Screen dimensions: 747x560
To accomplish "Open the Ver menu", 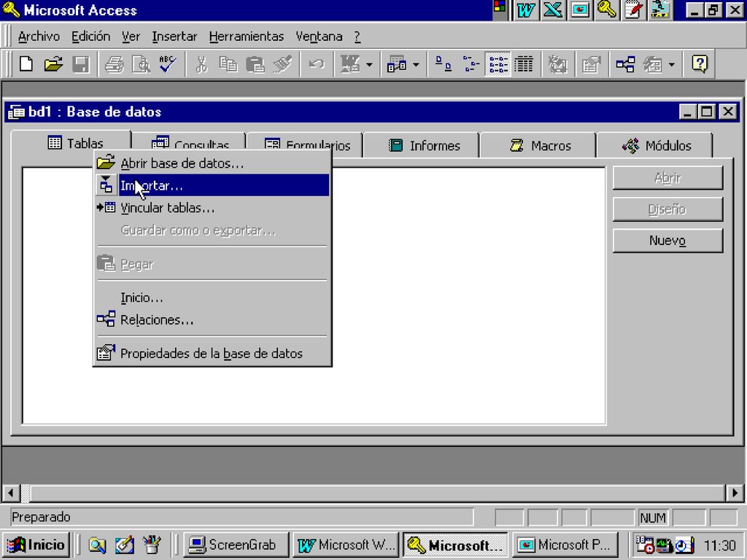I will [131, 36].
